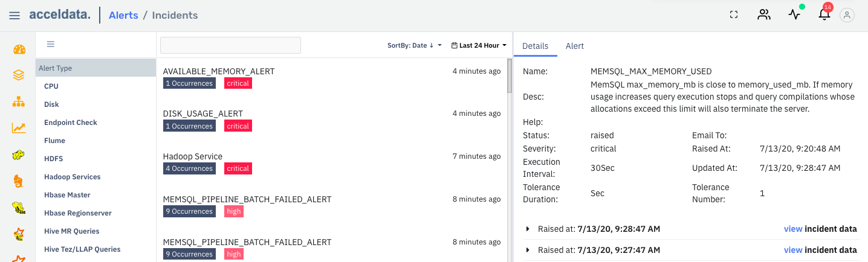
Task: Click view link for 9:28:47 AM incident
Action: (x=792, y=229)
